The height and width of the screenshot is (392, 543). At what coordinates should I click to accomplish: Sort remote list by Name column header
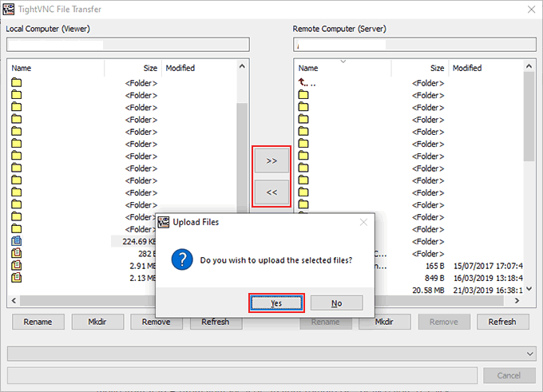click(308, 69)
